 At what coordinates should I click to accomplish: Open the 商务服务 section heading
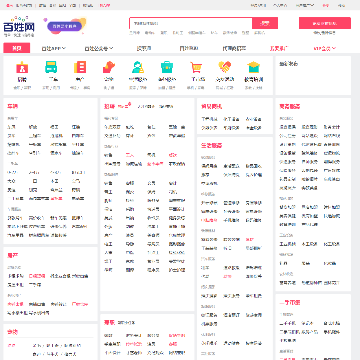(290, 106)
